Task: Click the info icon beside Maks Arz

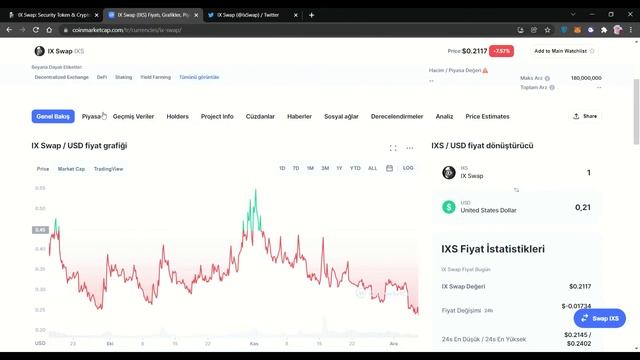Action: click(x=547, y=78)
